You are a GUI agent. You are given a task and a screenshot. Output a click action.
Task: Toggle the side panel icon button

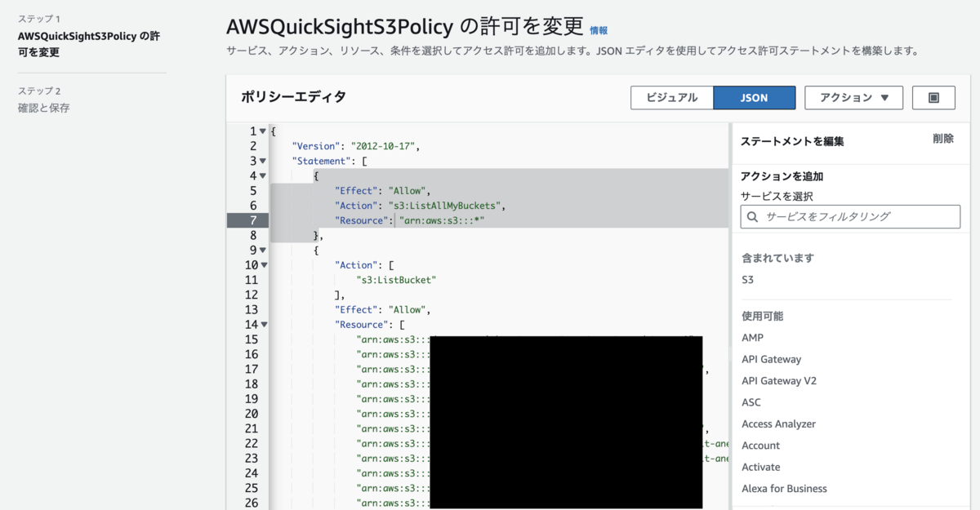(x=934, y=97)
